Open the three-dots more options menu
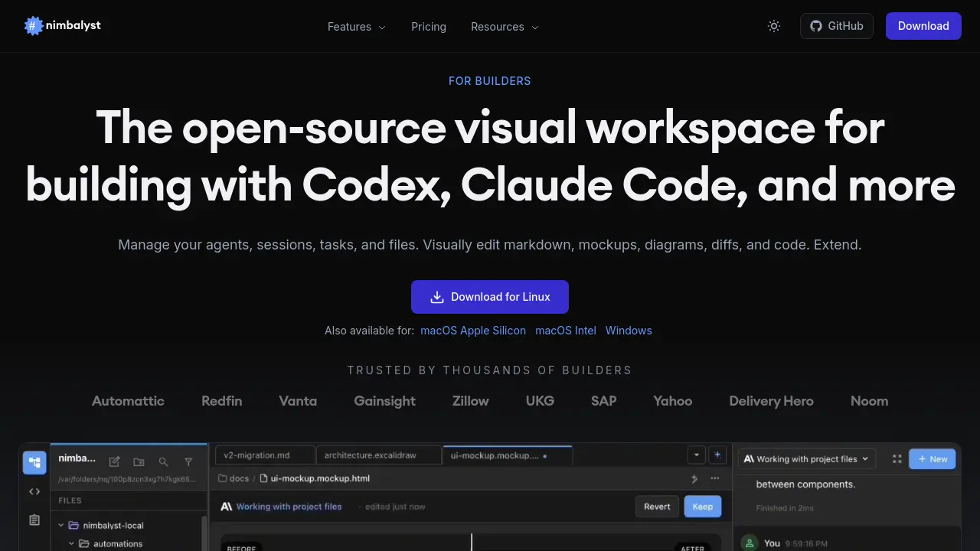980x551 pixels. pyautogui.click(x=715, y=478)
